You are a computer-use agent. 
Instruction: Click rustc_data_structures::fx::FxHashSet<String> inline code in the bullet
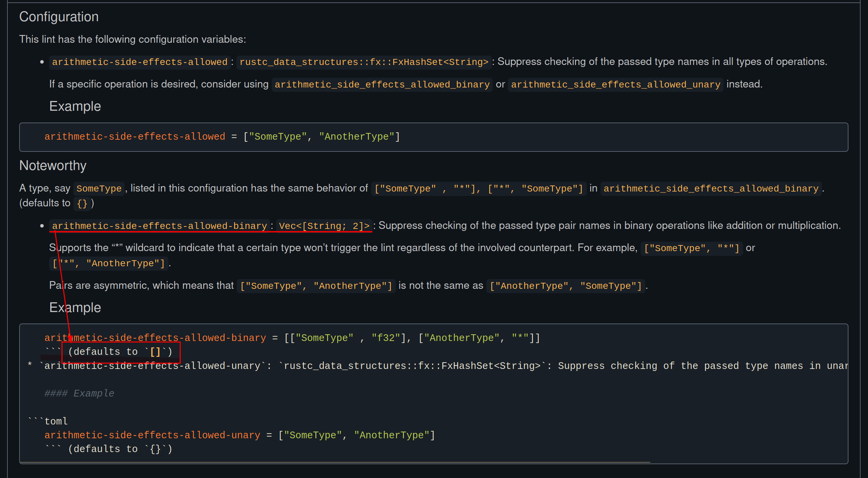pos(363,62)
